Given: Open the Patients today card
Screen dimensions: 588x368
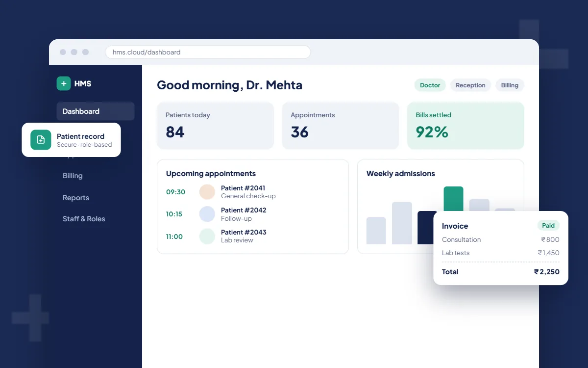Looking at the screenshot, I should click(x=215, y=125).
